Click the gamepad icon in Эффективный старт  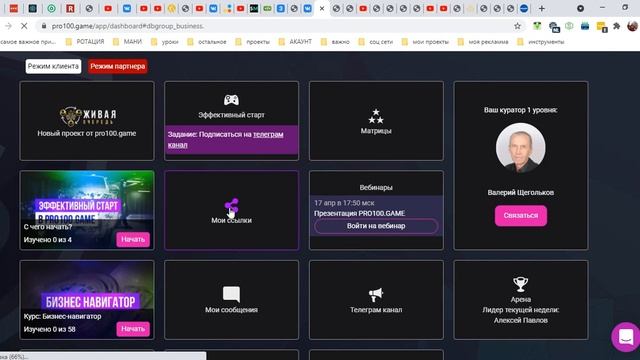(x=231, y=100)
